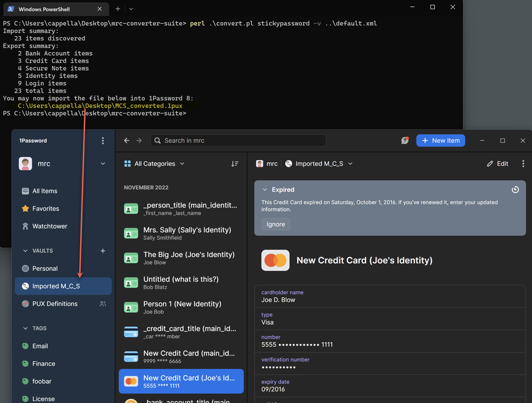Open item options three-dot menu beside Edit
Screen dimensions: 532x403
[523, 164]
